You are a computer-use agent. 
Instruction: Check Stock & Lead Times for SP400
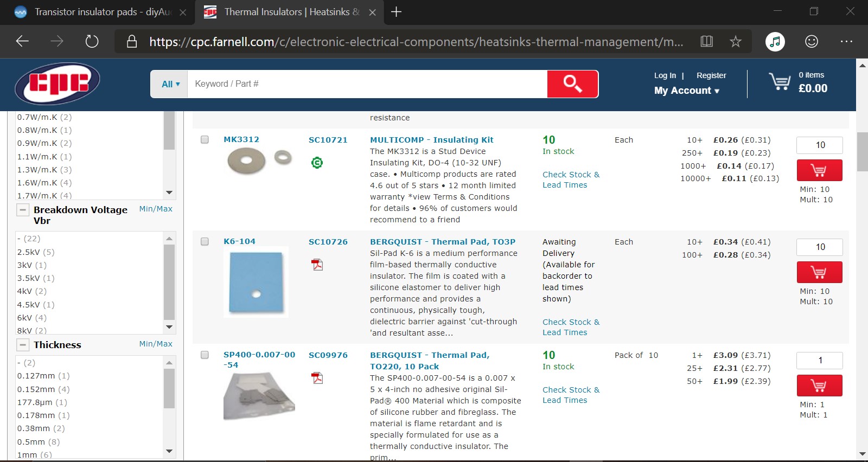pyautogui.click(x=571, y=395)
